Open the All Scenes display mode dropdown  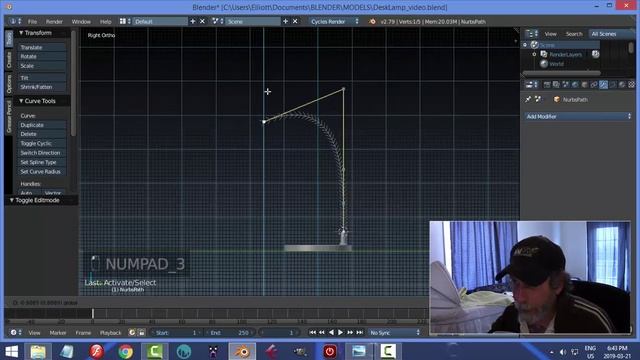[611, 34]
